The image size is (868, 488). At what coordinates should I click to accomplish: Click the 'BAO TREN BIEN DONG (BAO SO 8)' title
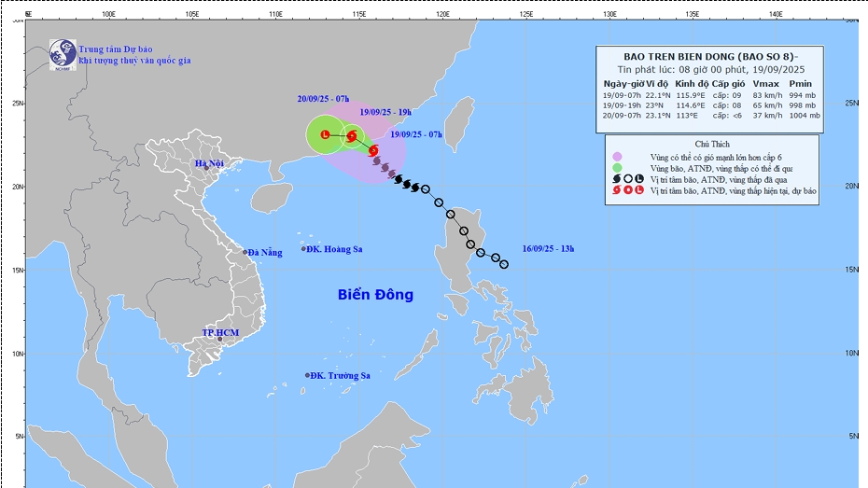709,55
